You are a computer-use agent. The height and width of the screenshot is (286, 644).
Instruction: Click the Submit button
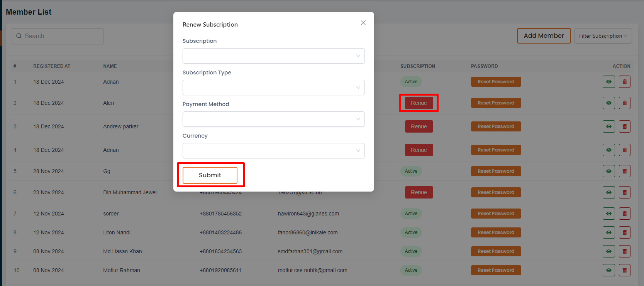pos(210,175)
